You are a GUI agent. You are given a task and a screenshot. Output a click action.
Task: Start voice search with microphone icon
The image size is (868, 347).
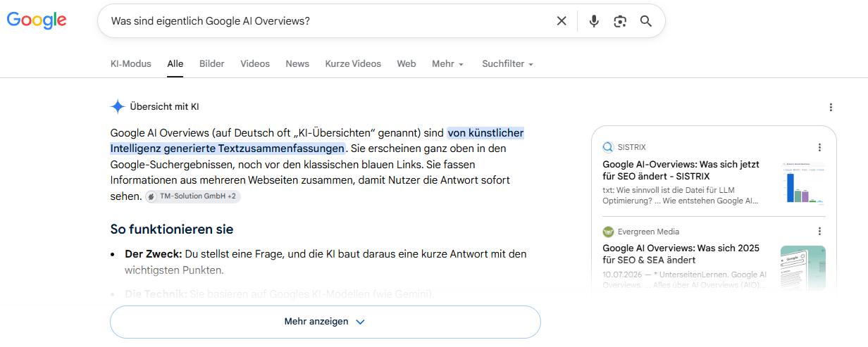594,21
